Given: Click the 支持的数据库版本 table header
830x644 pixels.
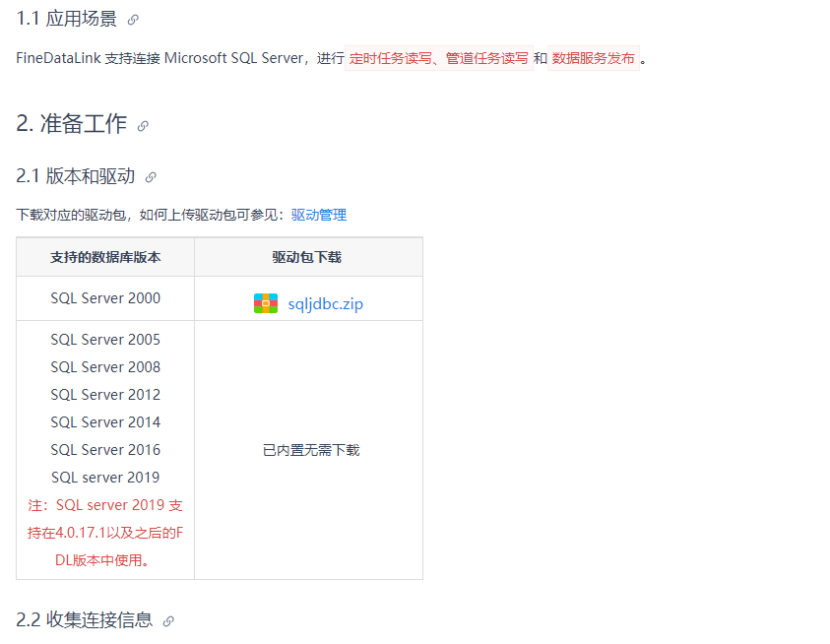Looking at the screenshot, I should [105, 257].
